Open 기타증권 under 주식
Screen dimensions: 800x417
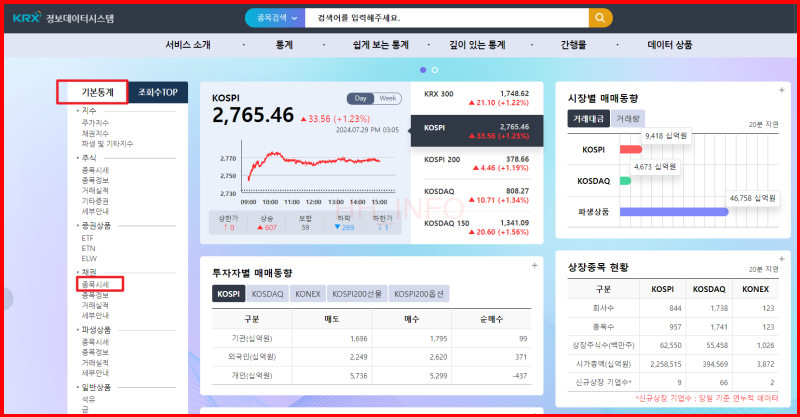pos(95,201)
